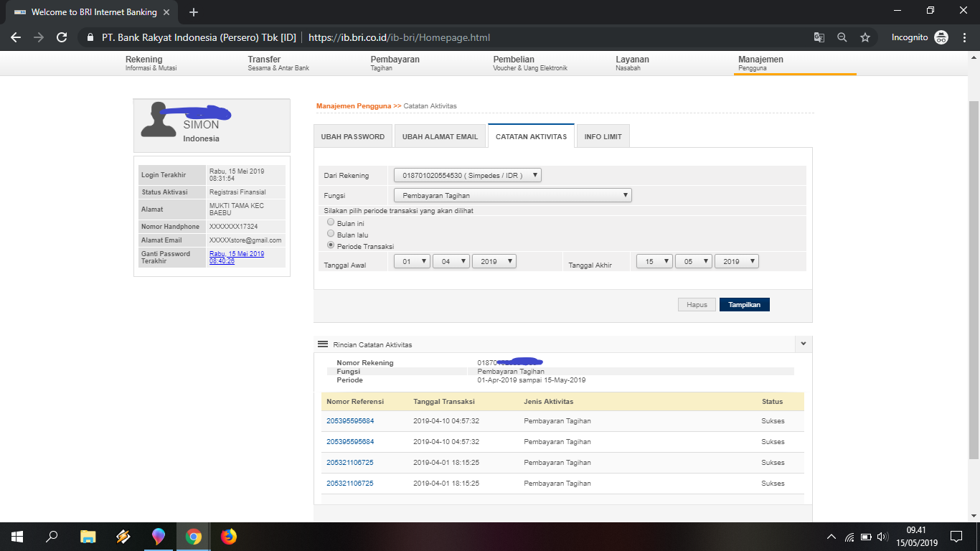The height and width of the screenshot is (551, 980).
Task: Switch to Catatan Aktivitas tab
Action: coord(531,136)
